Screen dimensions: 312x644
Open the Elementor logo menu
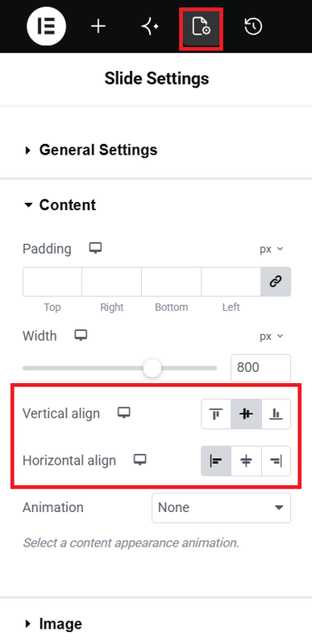pyautogui.click(x=47, y=27)
